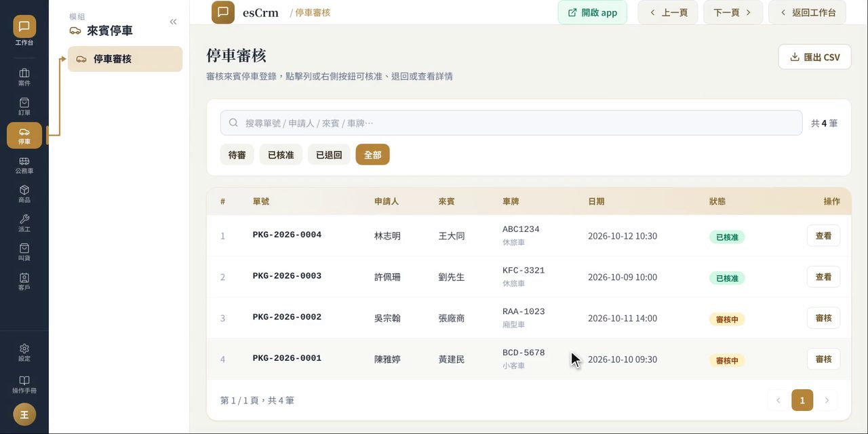Select the 停車 parking sidebar icon
Image resolution: width=868 pixels, height=434 pixels.
click(24, 136)
